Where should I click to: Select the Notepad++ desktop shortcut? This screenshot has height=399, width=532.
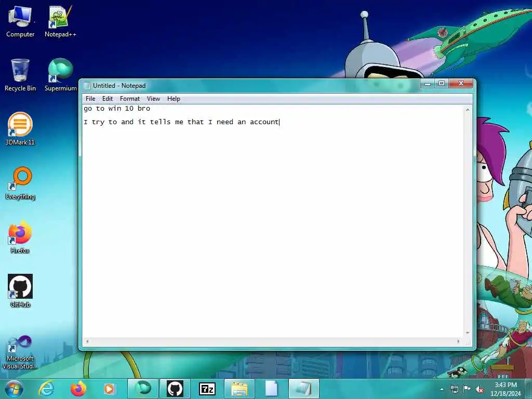coord(60,22)
